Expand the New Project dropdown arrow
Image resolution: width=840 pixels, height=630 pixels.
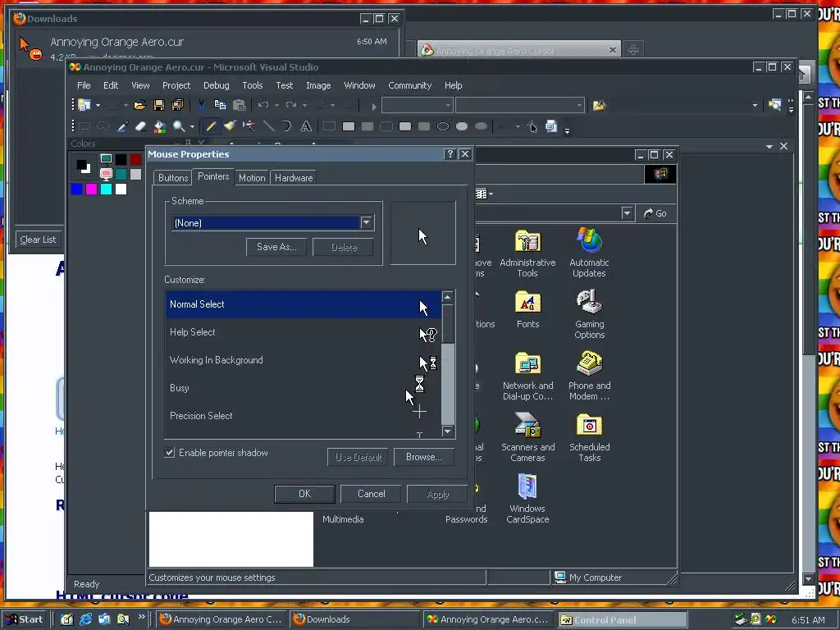98,106
